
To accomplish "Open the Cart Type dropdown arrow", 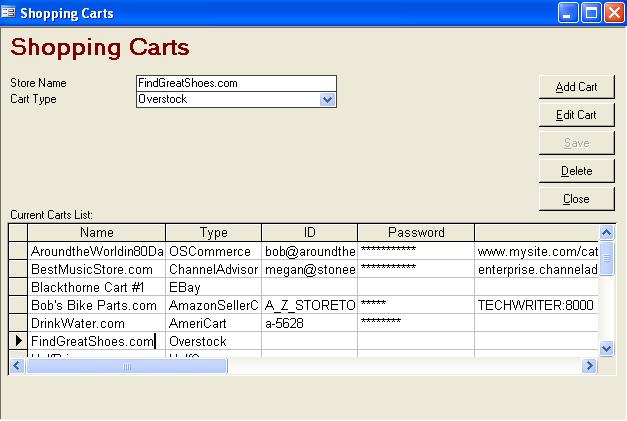I will (x=327, y=99).
